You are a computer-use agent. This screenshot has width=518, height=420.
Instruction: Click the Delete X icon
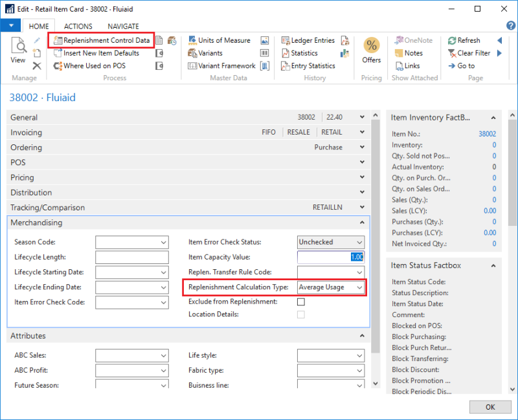[37, 66]
